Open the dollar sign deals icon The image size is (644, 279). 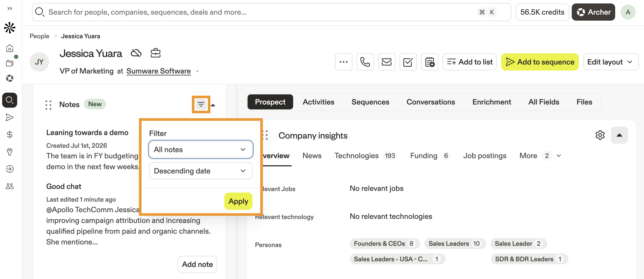(x=9, y=135)
